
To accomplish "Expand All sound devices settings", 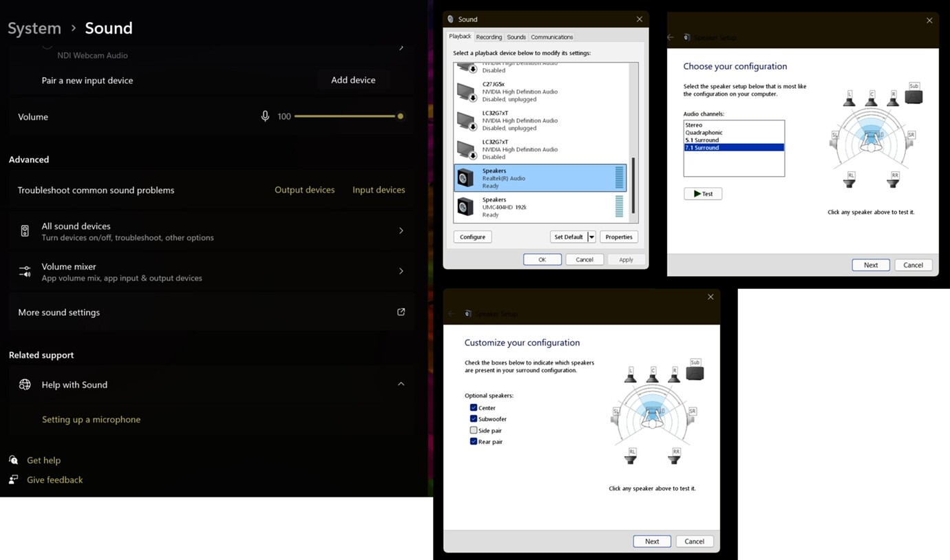I will click(401, 230).
